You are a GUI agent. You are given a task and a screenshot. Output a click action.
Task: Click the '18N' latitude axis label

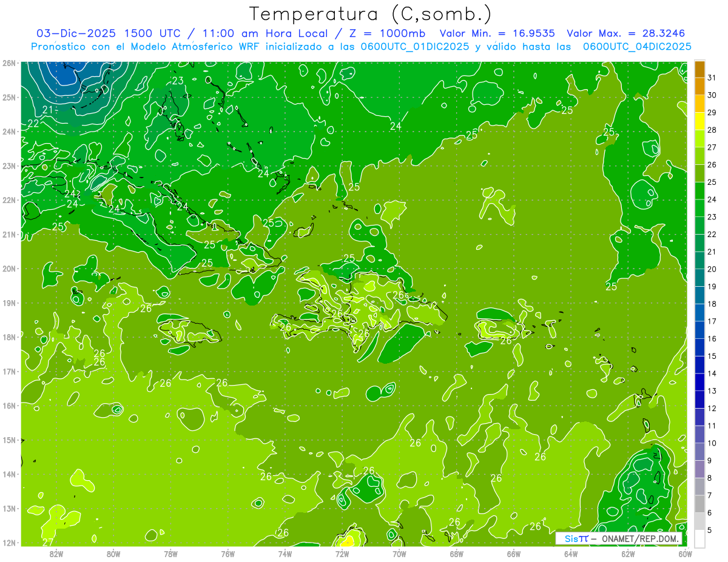click(8, 337)
